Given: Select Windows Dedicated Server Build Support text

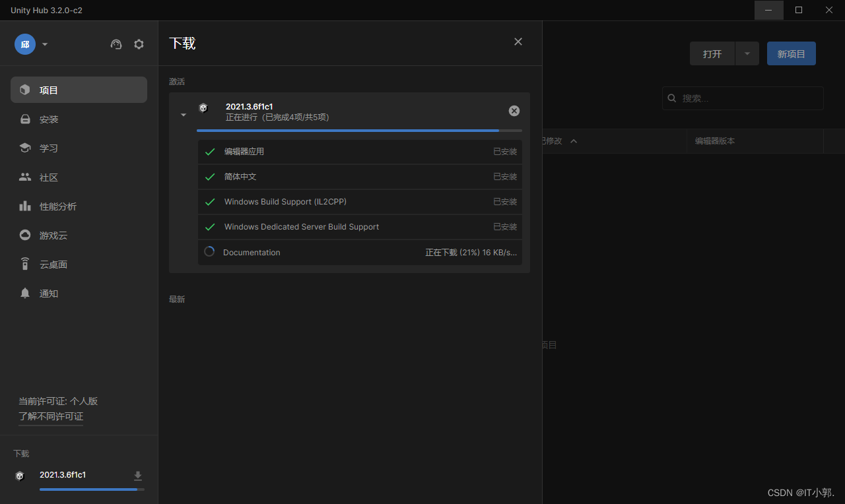Looking at the screenshot, I should point(302,227).
